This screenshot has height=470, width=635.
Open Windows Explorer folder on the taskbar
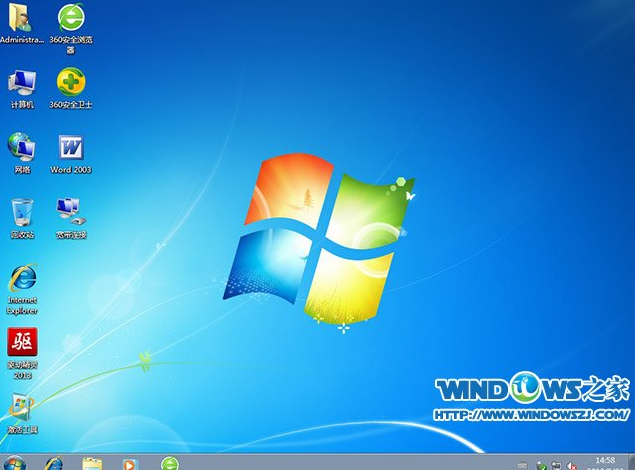tap(92, 464)
